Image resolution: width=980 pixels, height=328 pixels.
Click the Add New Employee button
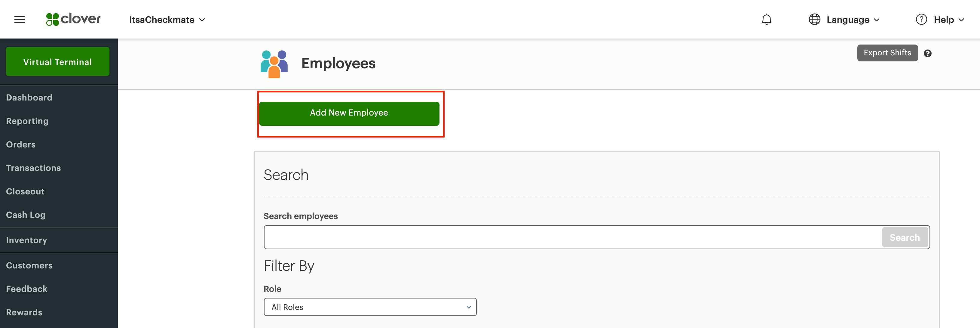349,113
